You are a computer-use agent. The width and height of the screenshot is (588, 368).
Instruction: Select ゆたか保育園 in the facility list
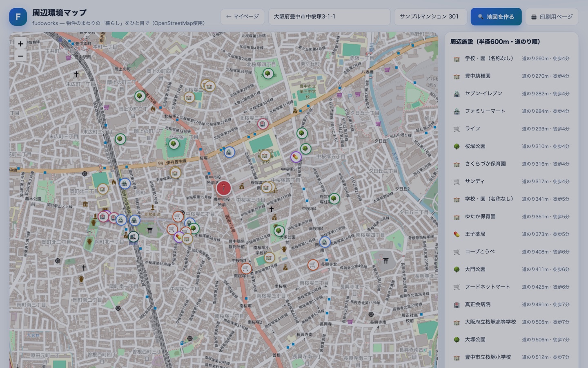[x=511, y=217]
